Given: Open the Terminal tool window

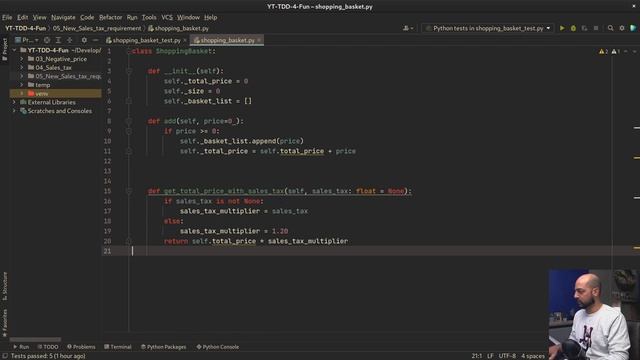Looking at the screenshot, I should point(118,347).
